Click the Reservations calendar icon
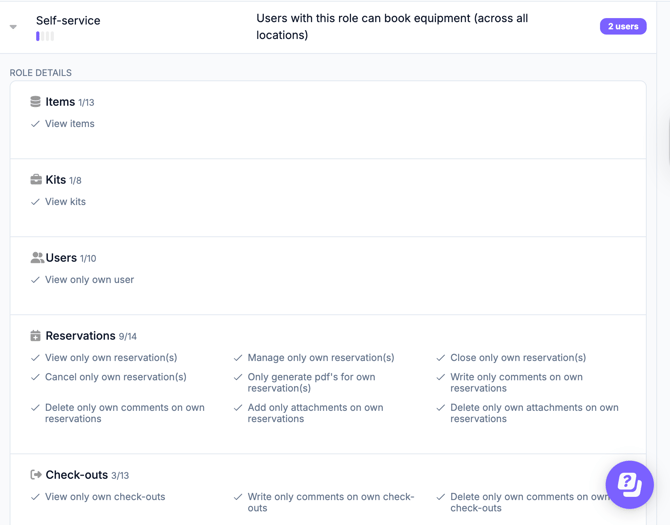The image size is (670, 525). [x=35, y=336]
